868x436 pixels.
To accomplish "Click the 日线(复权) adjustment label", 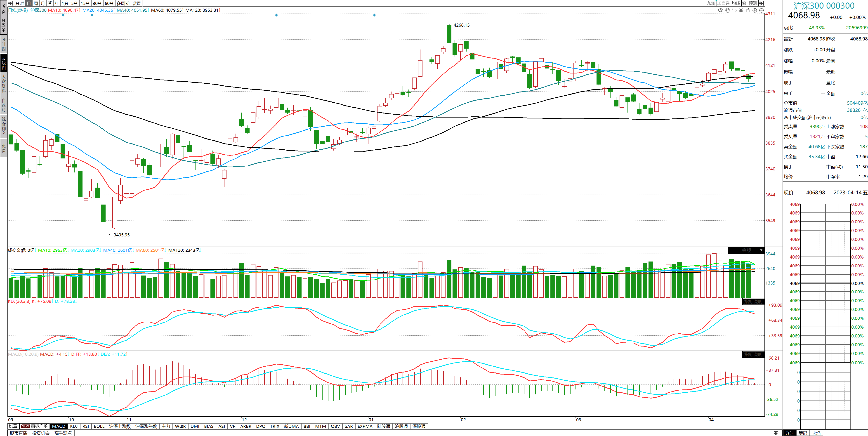I will tap(18, 10).
